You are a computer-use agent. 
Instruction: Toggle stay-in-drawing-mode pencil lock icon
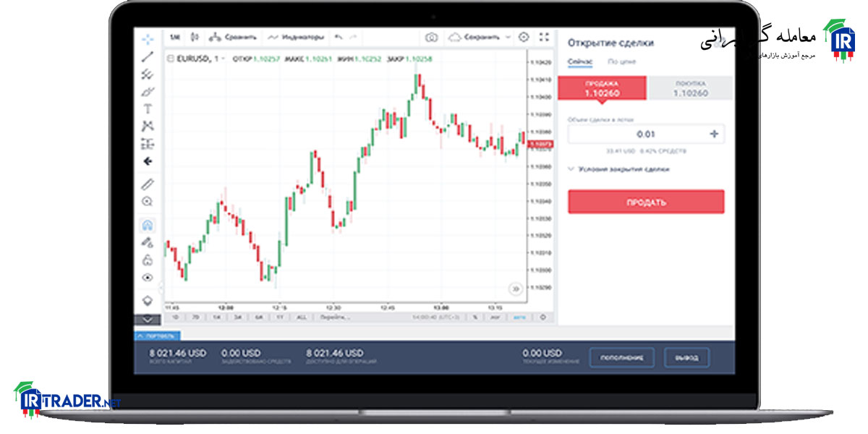[x=148, y=242]
